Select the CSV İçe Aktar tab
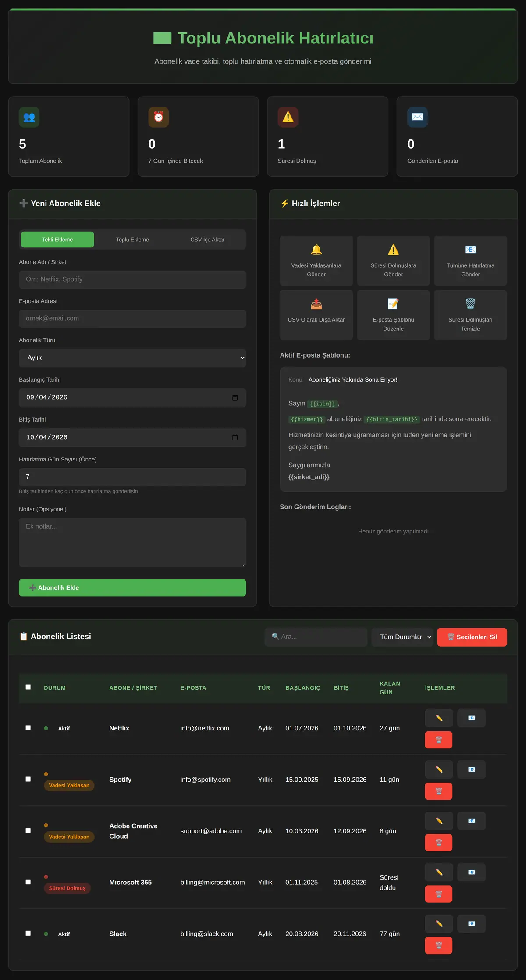 pos(207,240)
